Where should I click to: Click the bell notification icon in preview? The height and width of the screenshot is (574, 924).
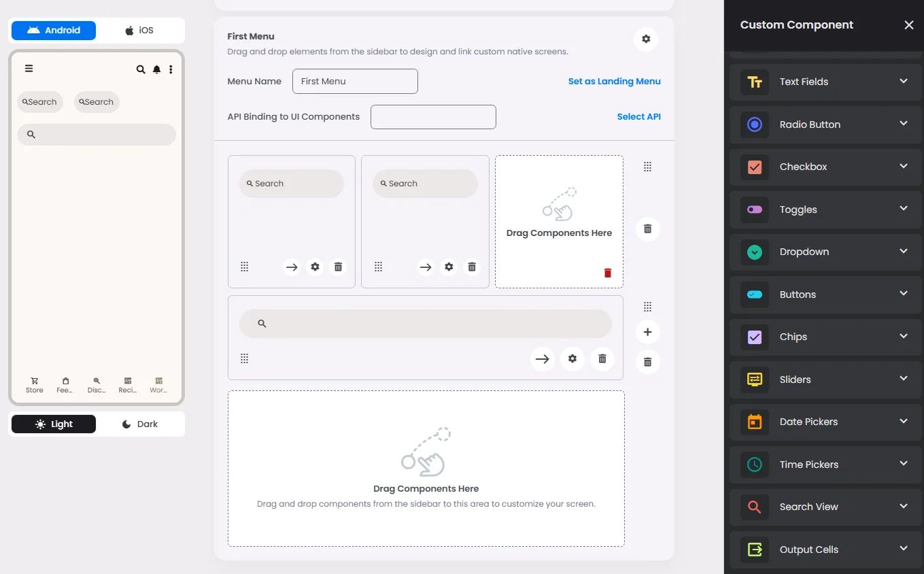click(x=156, y=69)
